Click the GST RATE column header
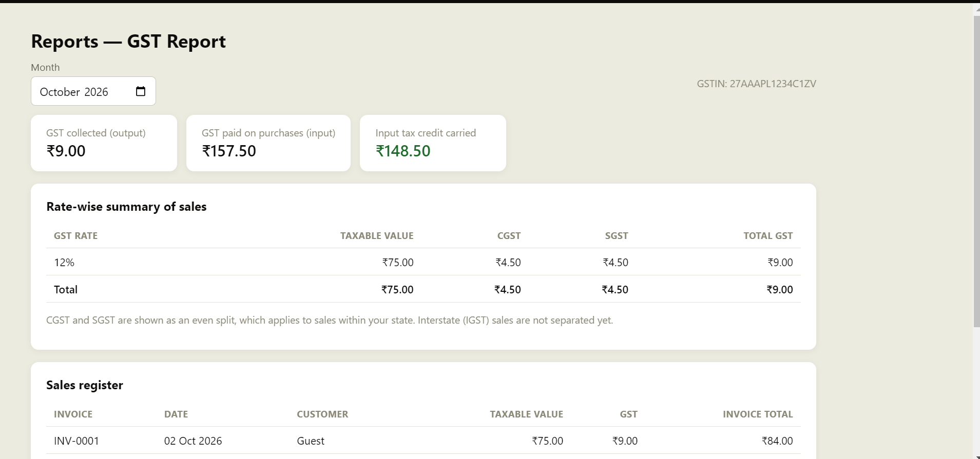The image size is (980, 459). tap(75, 236)
